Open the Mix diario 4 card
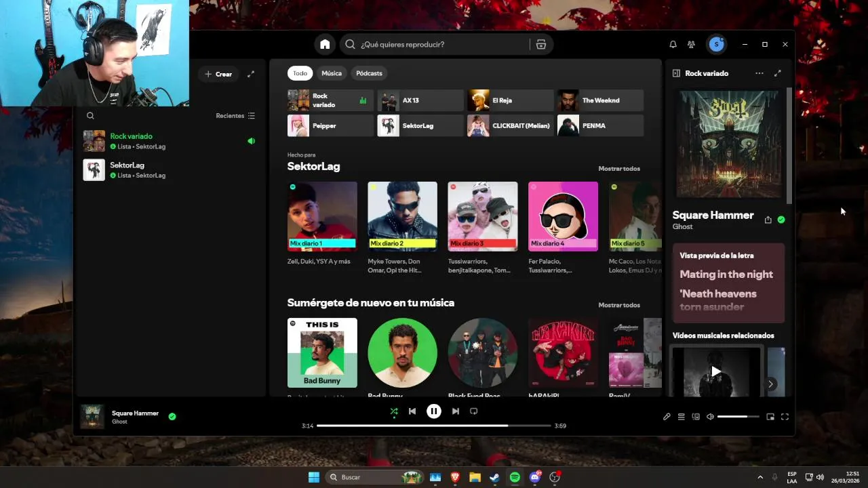868x488 pixels. pos(563,227)
